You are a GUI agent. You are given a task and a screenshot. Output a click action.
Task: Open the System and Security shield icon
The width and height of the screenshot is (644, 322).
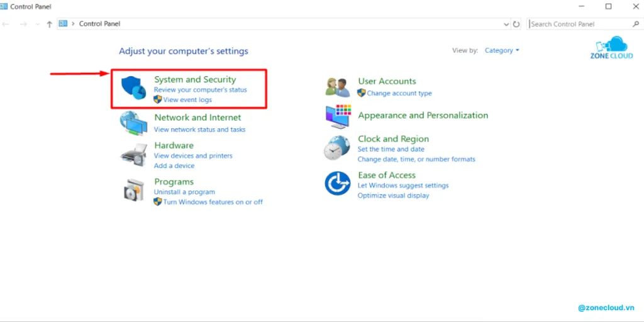134,88
